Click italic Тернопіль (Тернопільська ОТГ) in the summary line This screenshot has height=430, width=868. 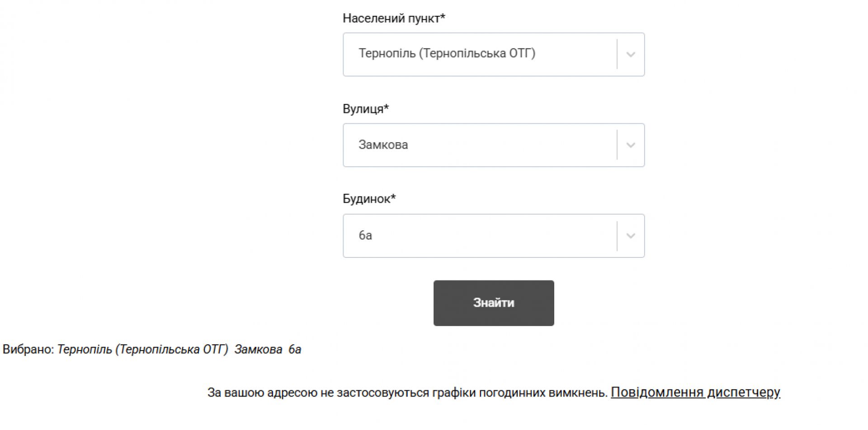(x=142, y=350)
